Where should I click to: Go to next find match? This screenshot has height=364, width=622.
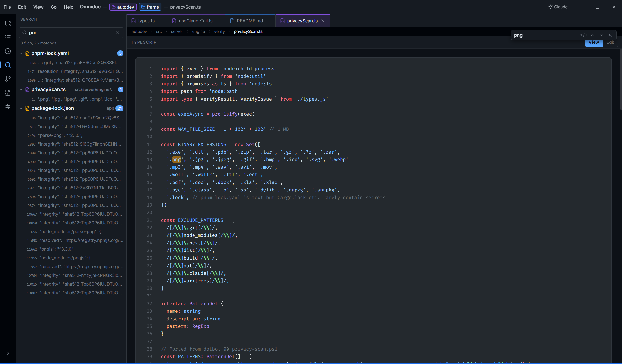[x=602, y=35]
